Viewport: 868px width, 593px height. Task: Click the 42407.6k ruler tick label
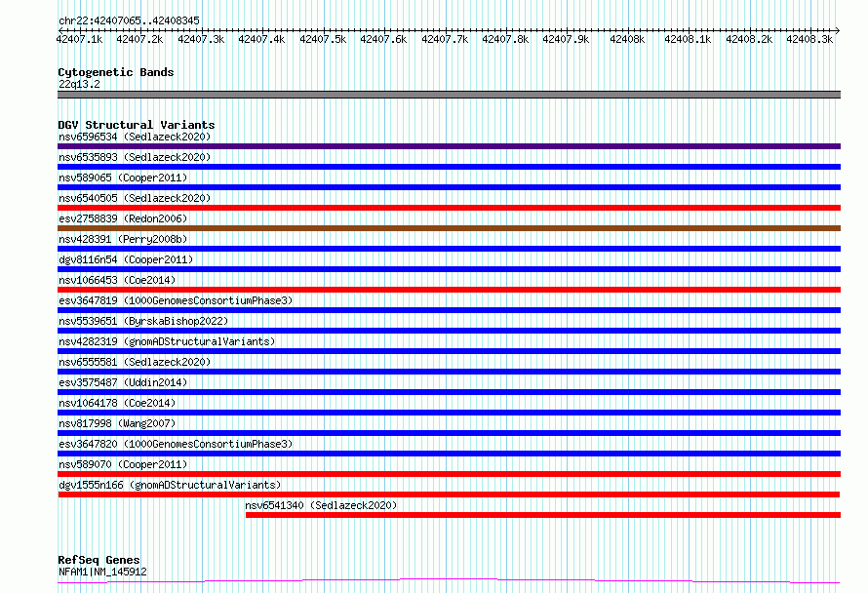[383, 39]
